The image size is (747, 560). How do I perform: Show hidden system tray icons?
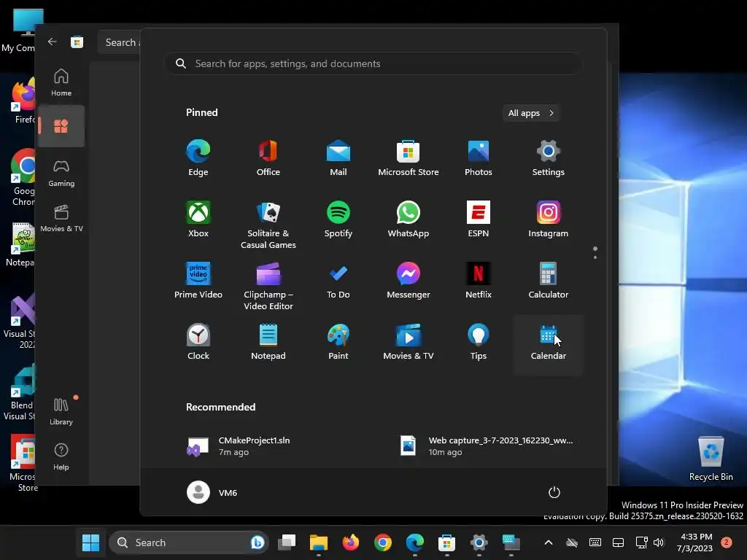(x=549, y=542)
